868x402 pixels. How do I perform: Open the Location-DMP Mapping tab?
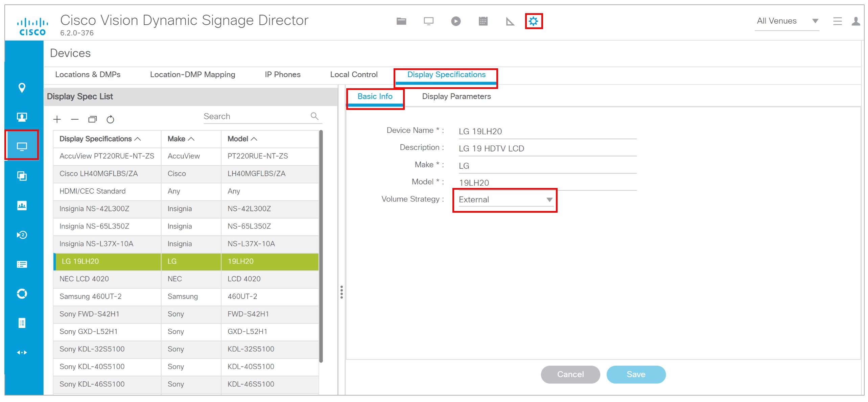pos(192,75)
